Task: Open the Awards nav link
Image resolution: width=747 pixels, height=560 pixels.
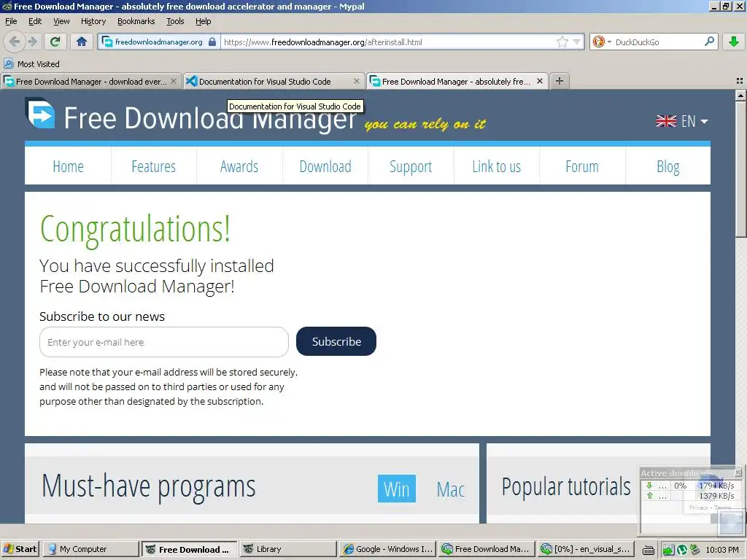Action: tap(239, 167)
